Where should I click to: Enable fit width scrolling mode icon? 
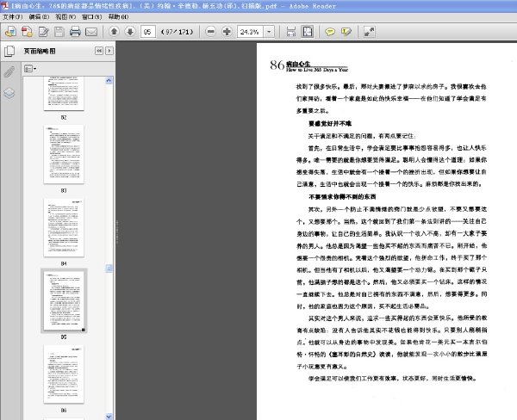pos(291,32)
